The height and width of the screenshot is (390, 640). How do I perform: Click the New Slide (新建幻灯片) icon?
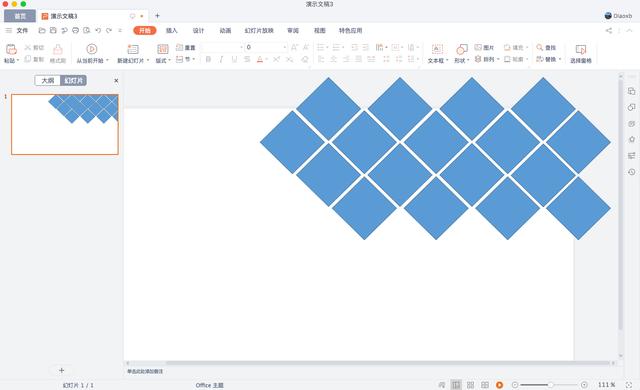(133, 49)
